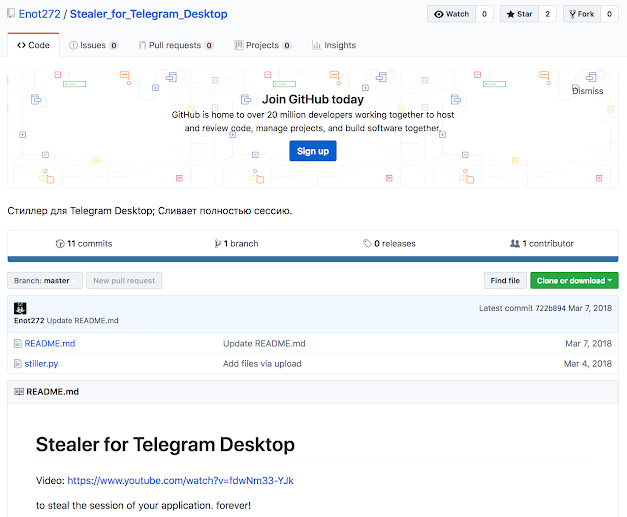
Task: Click the commits history clock icon
Action: coord(60,244)
